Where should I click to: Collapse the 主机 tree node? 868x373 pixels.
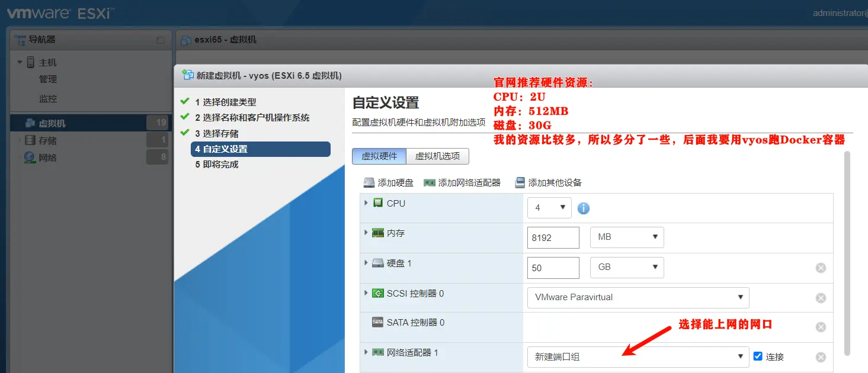pos(20,62)
